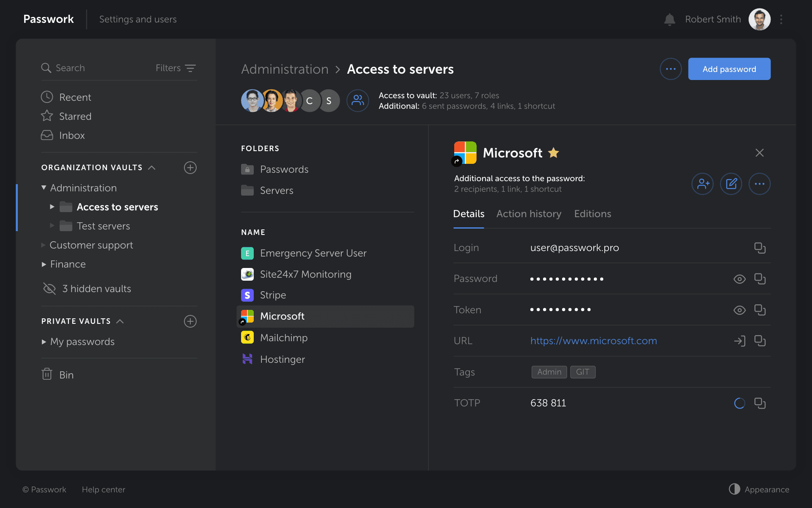Click the go-to-URL arrow icon
Viewport: 812px width, 508px height.
[739, 341]
